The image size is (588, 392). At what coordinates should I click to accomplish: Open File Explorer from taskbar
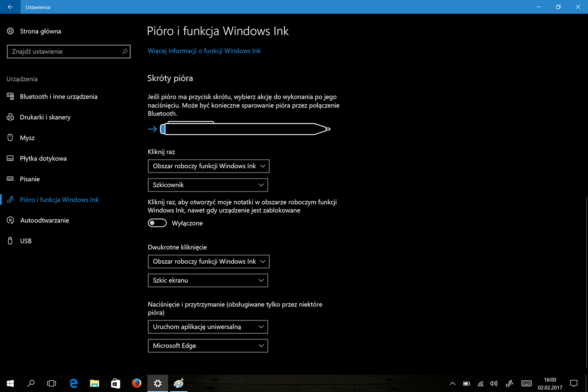tap(94, 383)
